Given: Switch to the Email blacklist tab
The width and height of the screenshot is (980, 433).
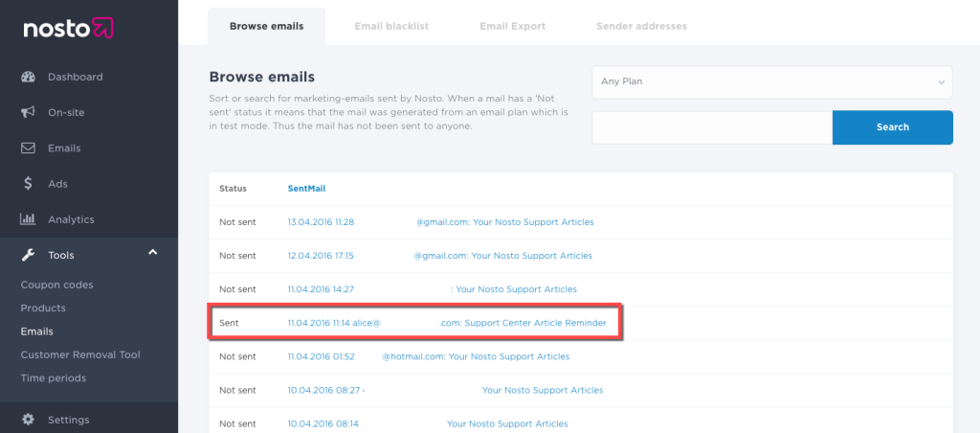Looking at the screenshot, I should click(391, 26).
